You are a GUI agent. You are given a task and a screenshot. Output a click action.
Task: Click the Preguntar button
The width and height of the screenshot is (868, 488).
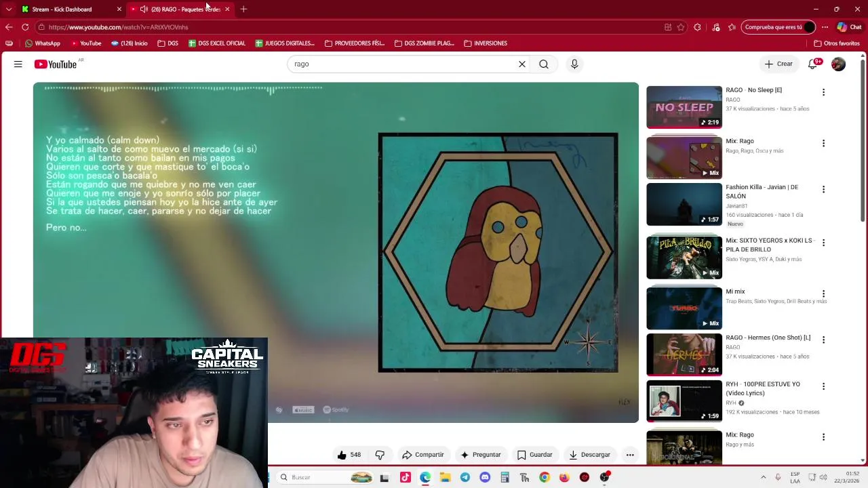click(480, 455)
